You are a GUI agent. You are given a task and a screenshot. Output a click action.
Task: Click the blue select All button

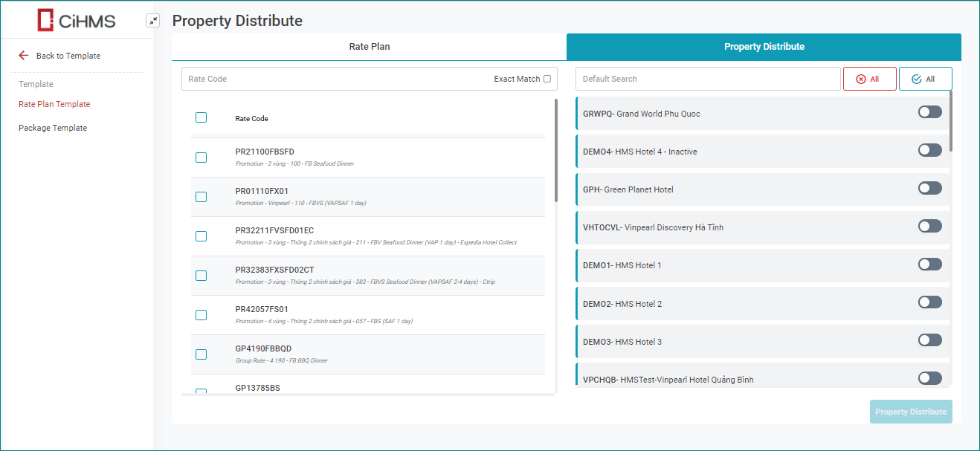point(925,79)
